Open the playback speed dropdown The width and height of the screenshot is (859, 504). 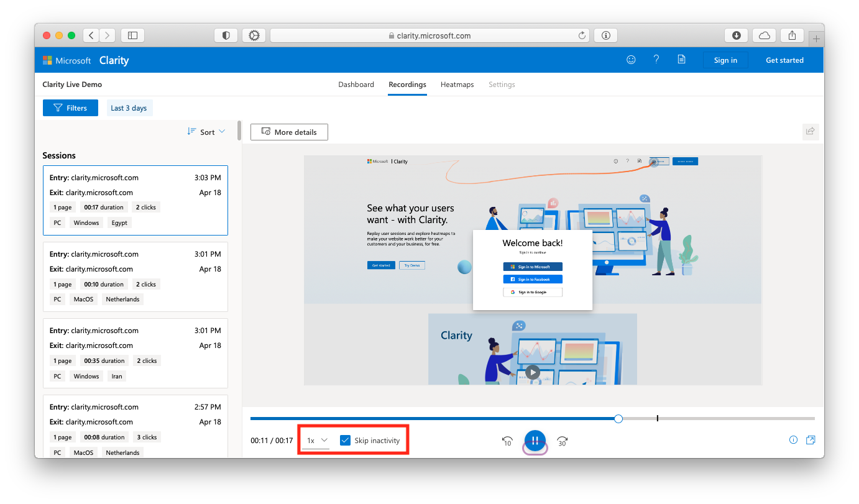click(x=316, y=439)
